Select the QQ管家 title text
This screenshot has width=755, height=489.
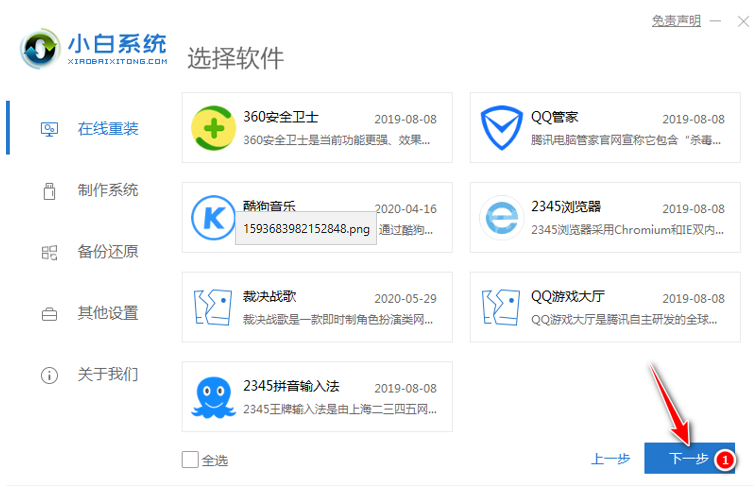tap(554, 117)
